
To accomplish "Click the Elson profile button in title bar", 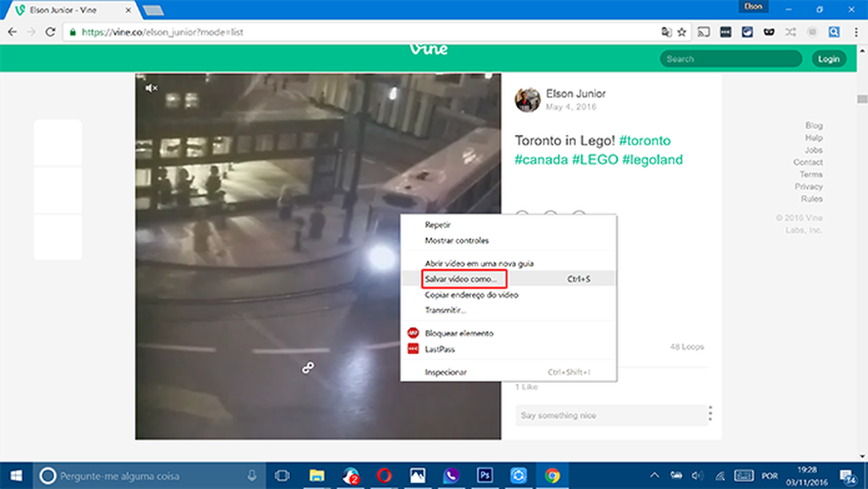I will [752, 7].
